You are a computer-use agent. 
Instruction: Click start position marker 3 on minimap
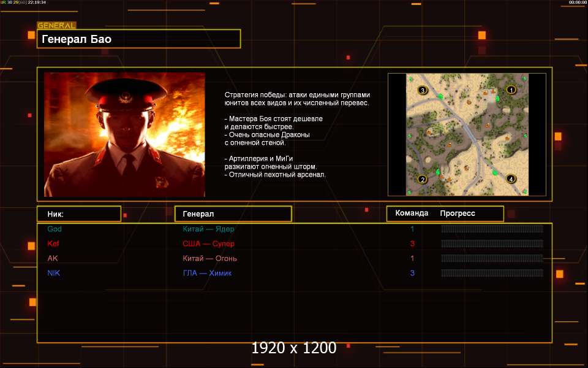click(423, 90)
